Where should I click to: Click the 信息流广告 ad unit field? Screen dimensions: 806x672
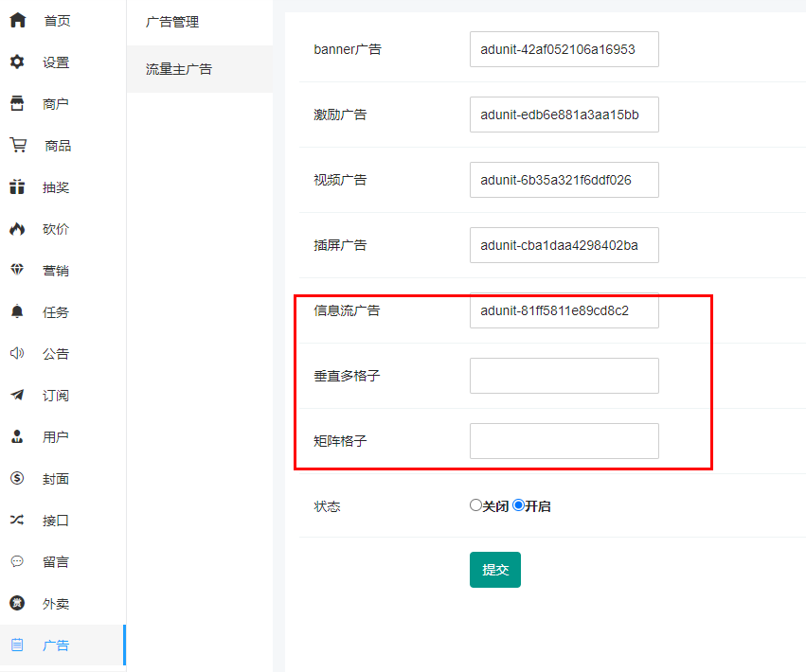tap(564, 310)
